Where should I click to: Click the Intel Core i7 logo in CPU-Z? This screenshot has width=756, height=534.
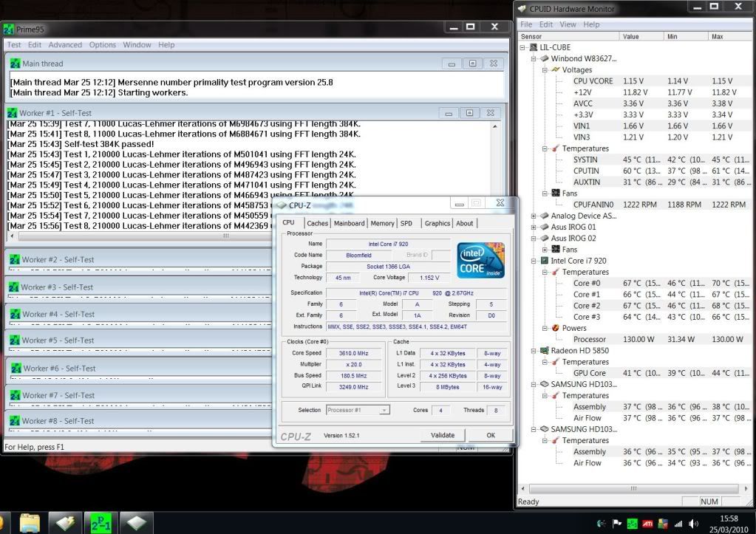click(x=480, y=260)
